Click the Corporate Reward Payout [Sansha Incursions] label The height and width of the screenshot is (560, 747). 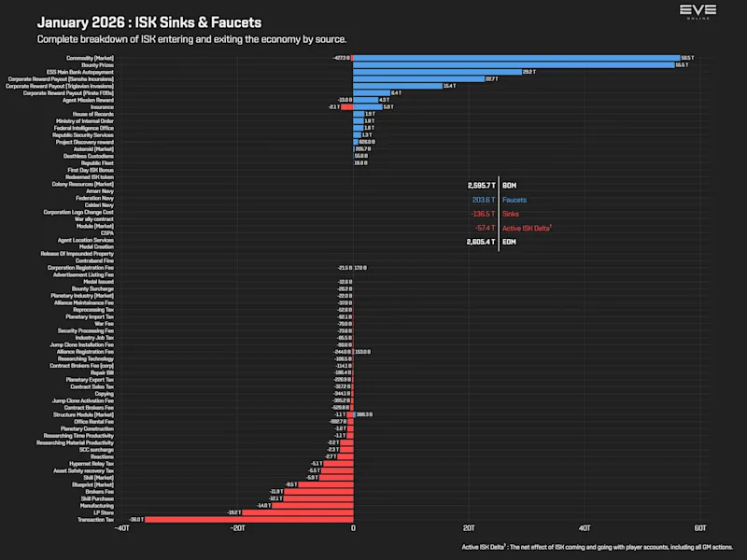[x=61, y=79]
